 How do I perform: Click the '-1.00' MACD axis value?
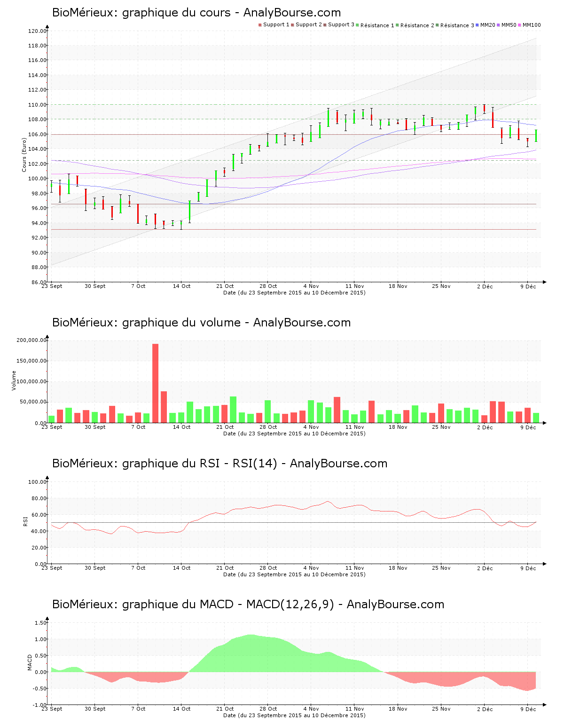pos(39,705)
